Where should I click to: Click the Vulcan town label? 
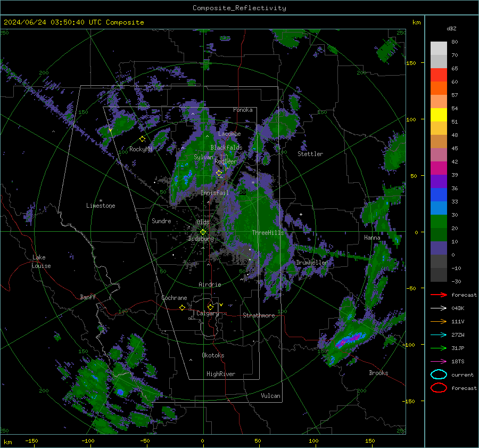[270, 396]
